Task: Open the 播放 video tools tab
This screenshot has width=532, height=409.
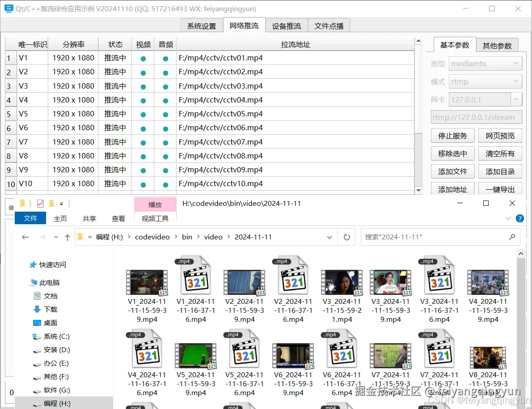Action: tap(155, 204)
